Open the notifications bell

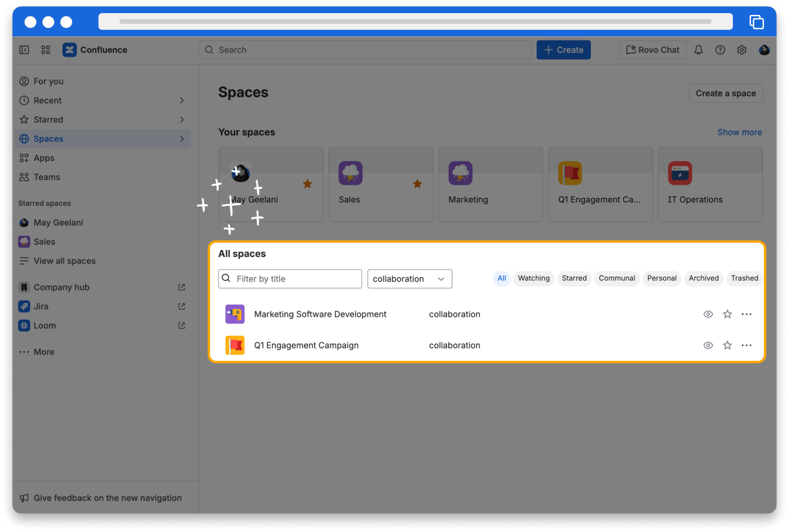698,50
